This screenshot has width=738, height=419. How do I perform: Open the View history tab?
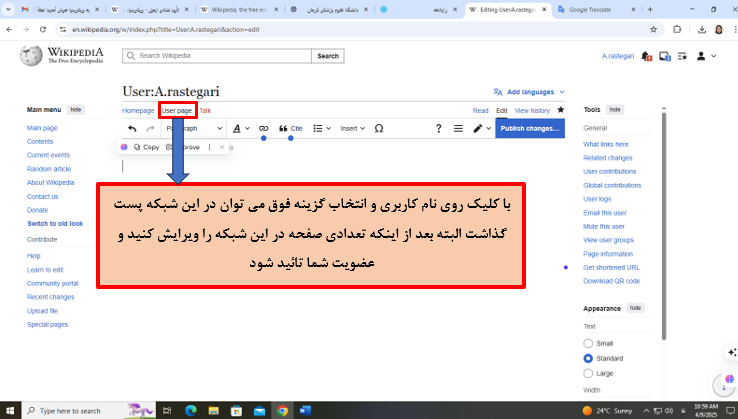click(x=532, y=110)
